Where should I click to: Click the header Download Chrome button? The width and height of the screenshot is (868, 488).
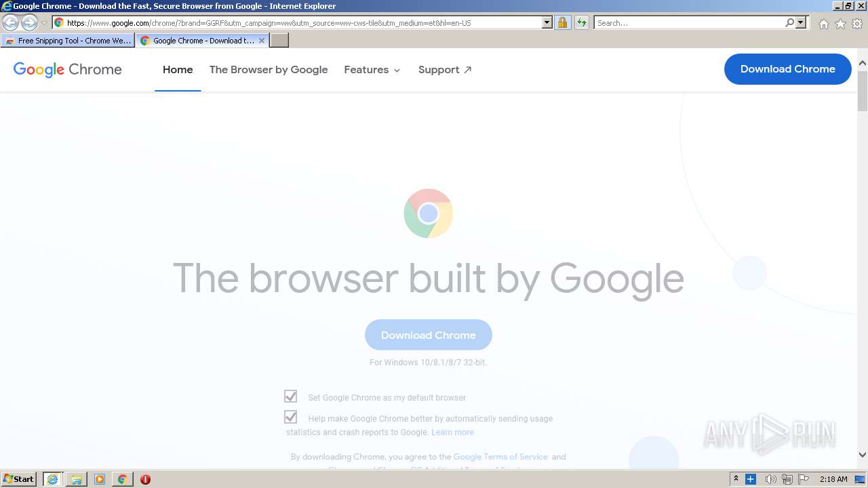[787, 69]
